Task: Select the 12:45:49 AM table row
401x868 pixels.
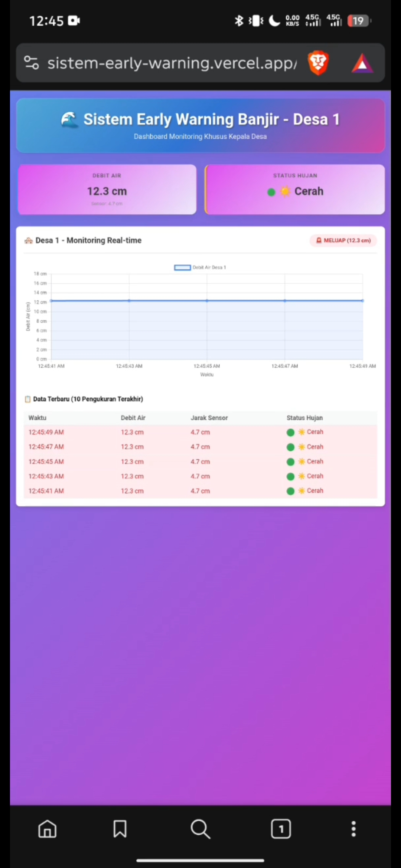Action: coord(200,432)
